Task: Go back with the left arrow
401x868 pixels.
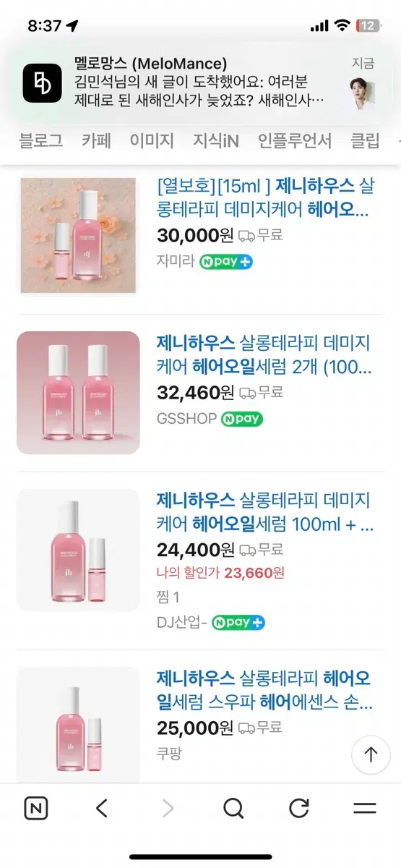Action: point(102,808)
